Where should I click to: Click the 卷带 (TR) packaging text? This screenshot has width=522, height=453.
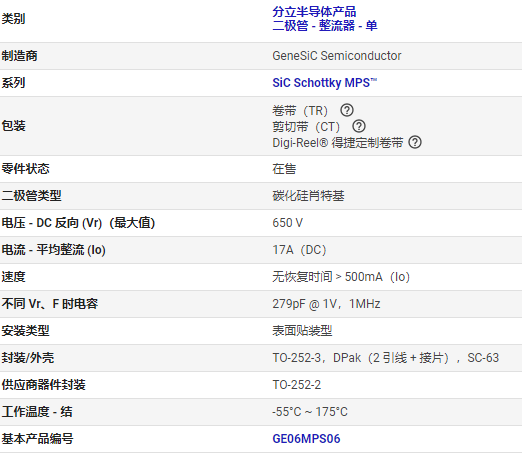click(300, 110)
